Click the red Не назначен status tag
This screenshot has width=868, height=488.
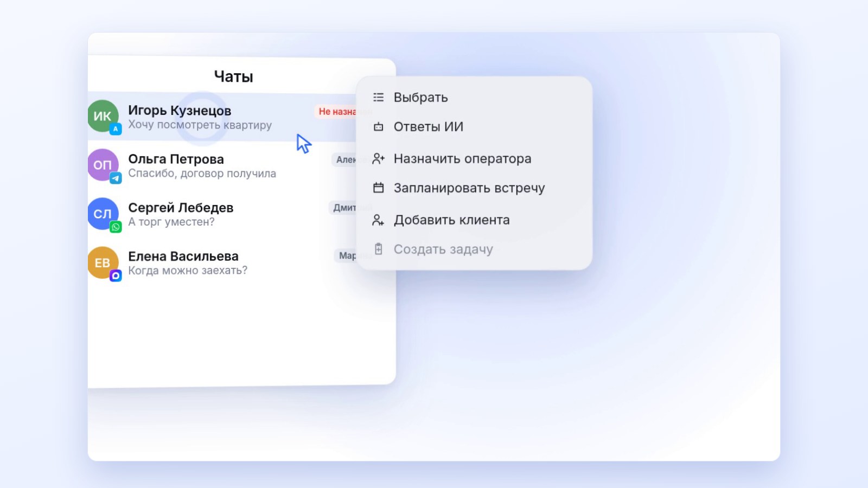pyautogui.click(x=336, y=111)
